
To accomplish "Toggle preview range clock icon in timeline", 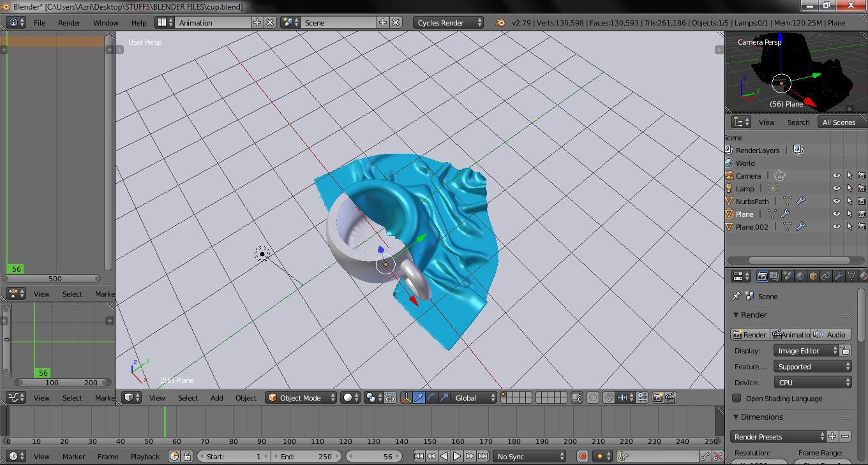I will pos(174,456).
